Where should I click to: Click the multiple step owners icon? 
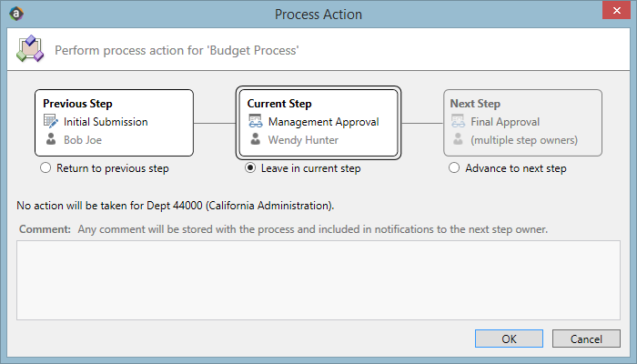tap(459, 140)
